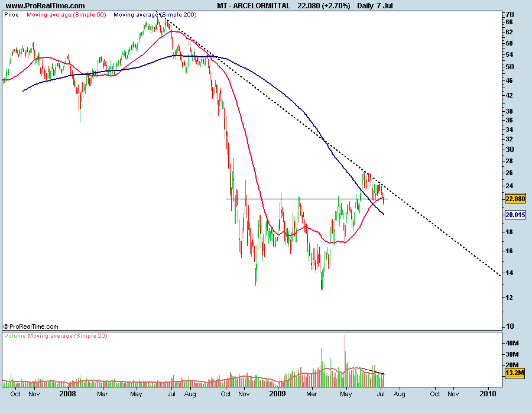Select the 30M volume axis label
The width and height of the screenshot is (532, 414).
[x=512, y=354]
